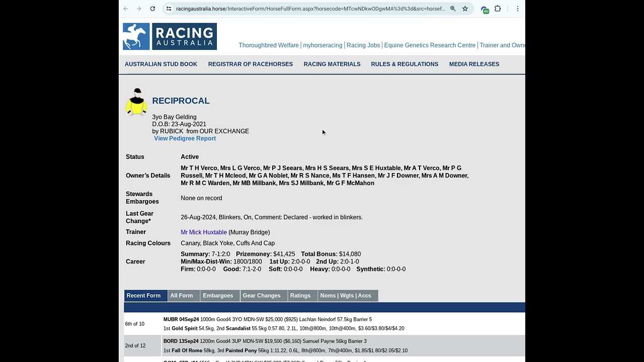Open trainer Mr Mick Huxtable link
Screen dimensions: 644x362
[204, 232]
